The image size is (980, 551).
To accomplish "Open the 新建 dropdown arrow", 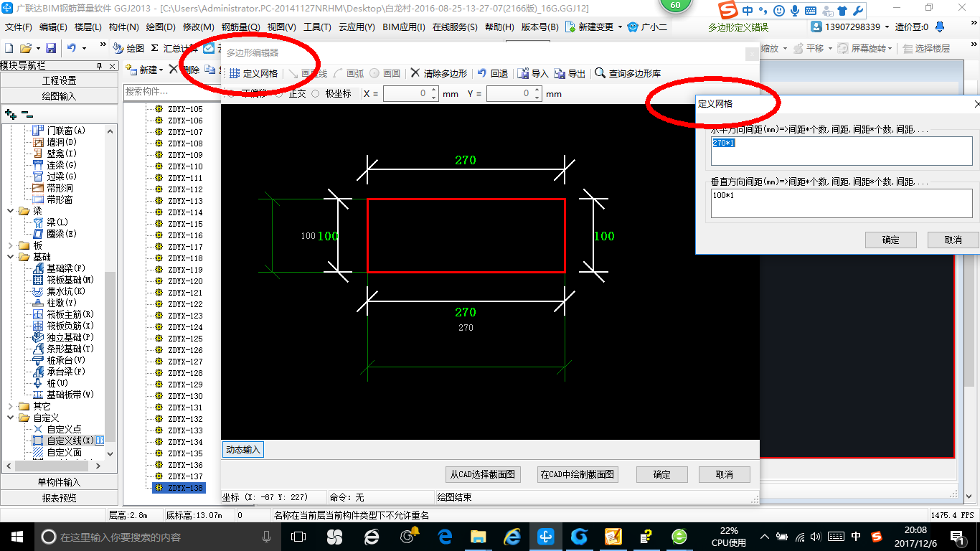I will (x=161, y=70).
